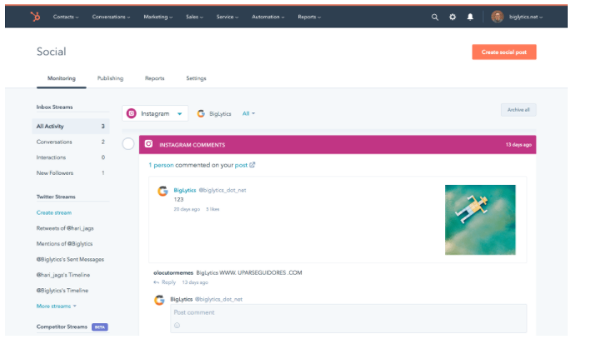Open the Reports menu in the top navigation bar

(x=309, y=17)
